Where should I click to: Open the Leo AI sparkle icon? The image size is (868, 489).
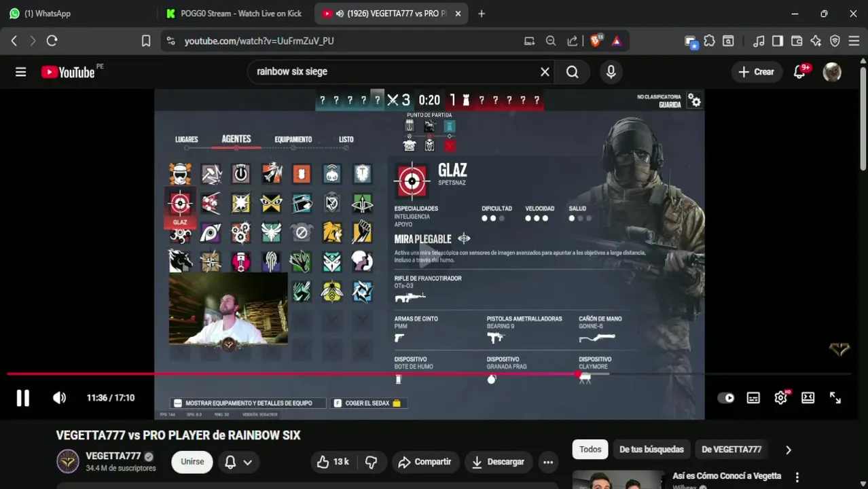click(816, 41)
